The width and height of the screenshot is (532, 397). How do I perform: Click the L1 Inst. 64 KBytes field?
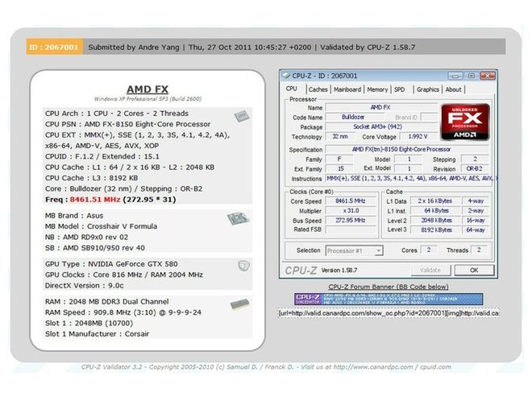(x=435, y=211)
